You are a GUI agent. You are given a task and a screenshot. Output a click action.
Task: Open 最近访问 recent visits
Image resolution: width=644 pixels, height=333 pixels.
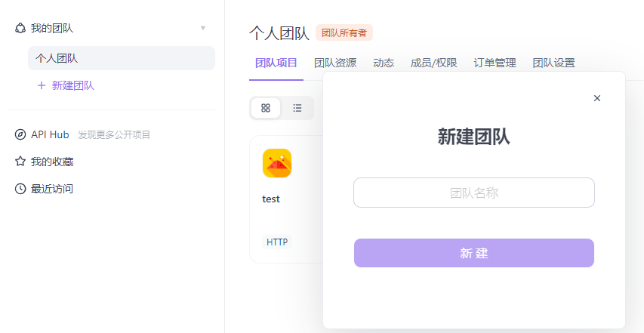tap(52, 189)
